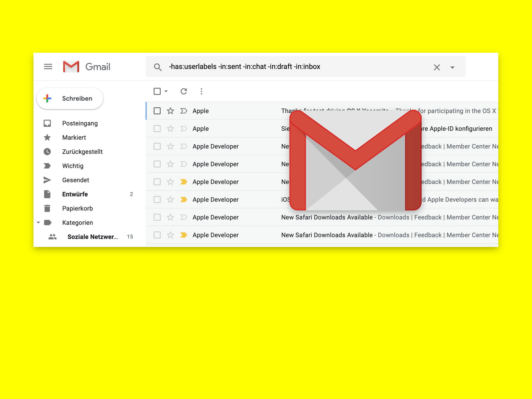Open Entwürfe folder
The image size is (532, 399).
75,194
